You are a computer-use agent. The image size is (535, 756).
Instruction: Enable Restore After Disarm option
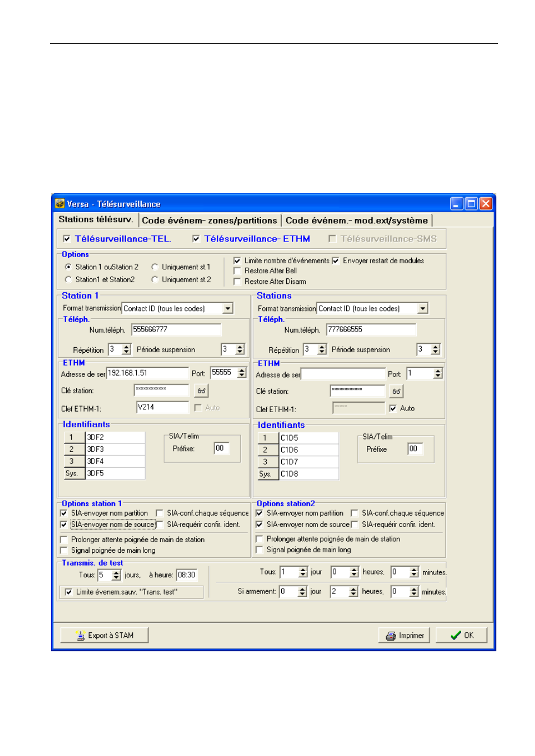[x=237, y=282]
